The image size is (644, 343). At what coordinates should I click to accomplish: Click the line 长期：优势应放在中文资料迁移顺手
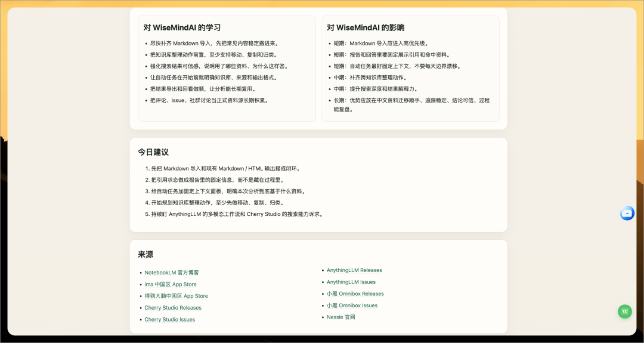[x=411, y=105]
